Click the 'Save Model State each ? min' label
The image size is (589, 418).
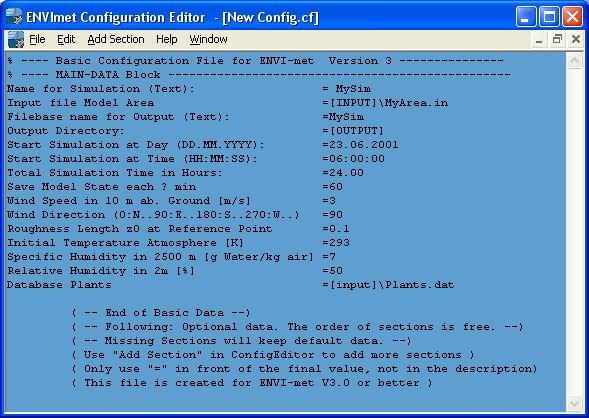click(101, 187)
